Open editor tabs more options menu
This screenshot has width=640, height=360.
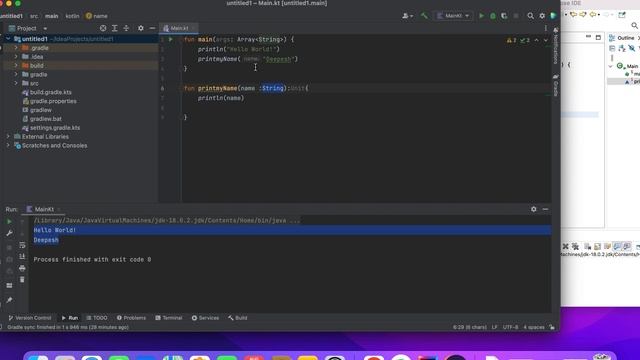(546, 28)
